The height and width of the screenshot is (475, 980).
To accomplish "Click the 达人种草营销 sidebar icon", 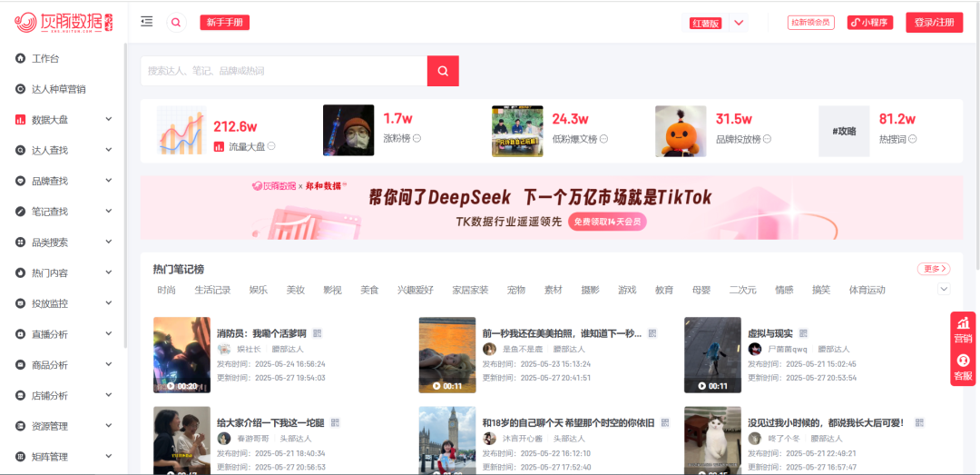I will [20, 90].
